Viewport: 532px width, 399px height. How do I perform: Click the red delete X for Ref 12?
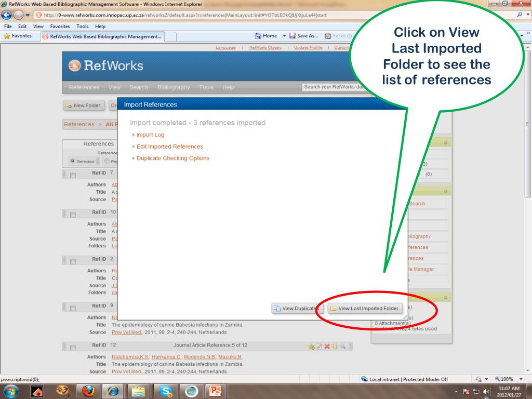(327, 347)
